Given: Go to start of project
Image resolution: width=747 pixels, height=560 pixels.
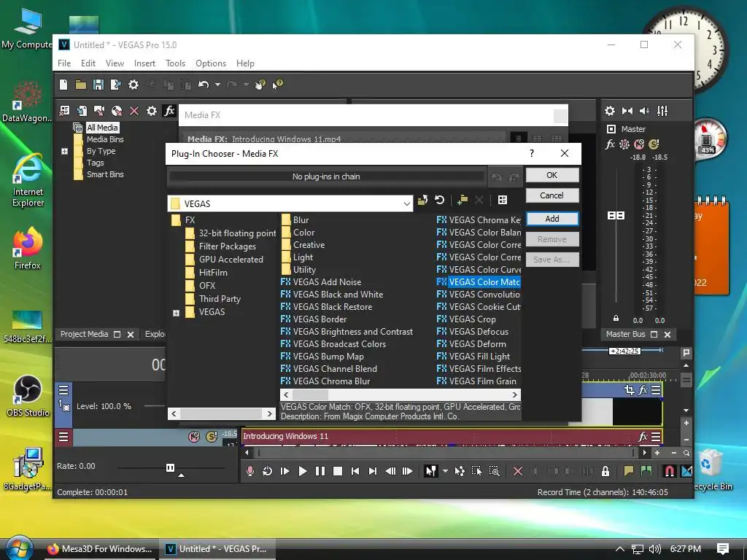Looking at the screenshot, I should [355, 472].
